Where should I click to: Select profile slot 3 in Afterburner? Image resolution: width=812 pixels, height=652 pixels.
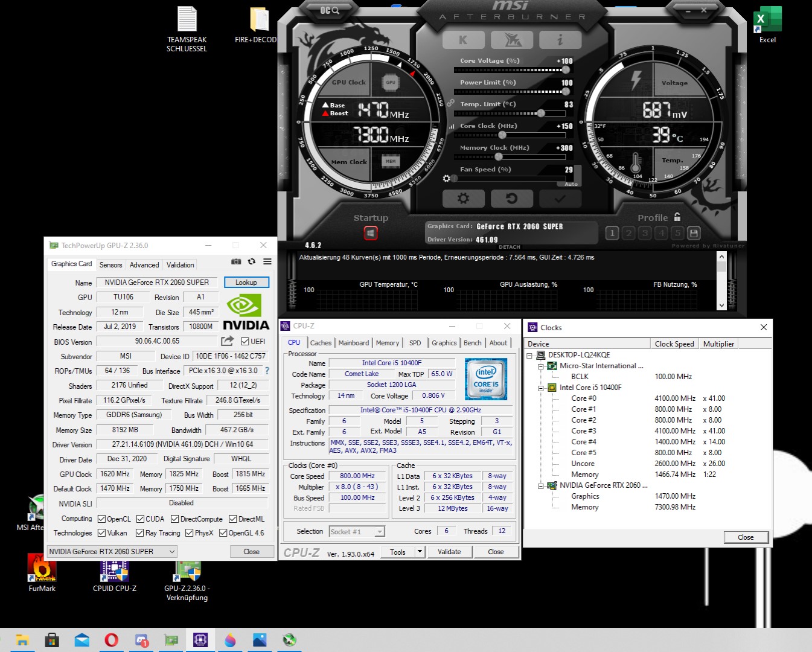pos(645,233)
